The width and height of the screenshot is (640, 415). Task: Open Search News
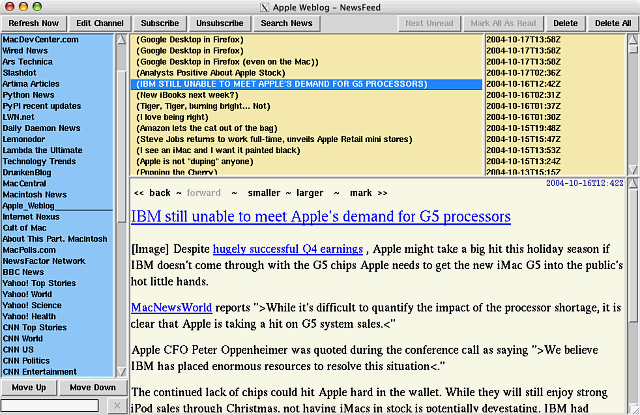pyautogui.click(x=287, y=23)
